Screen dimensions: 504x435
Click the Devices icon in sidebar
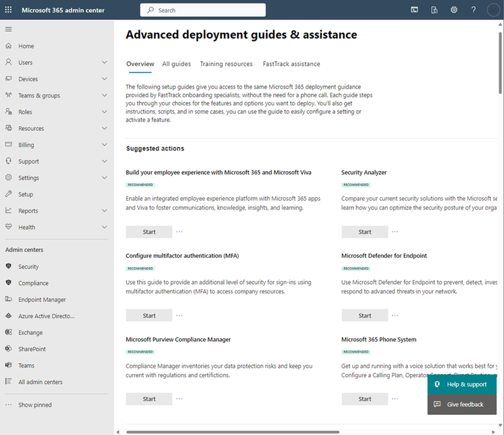pos(9,79)
